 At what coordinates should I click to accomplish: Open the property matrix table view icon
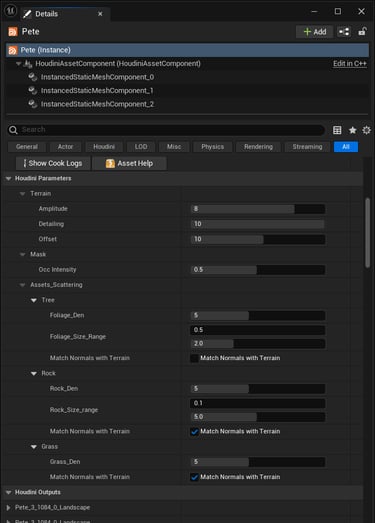[337, 130]
